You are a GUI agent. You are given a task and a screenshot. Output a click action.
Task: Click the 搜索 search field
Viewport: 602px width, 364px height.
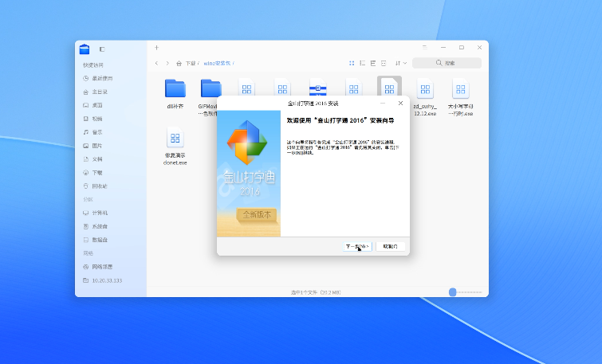point(447,63)
